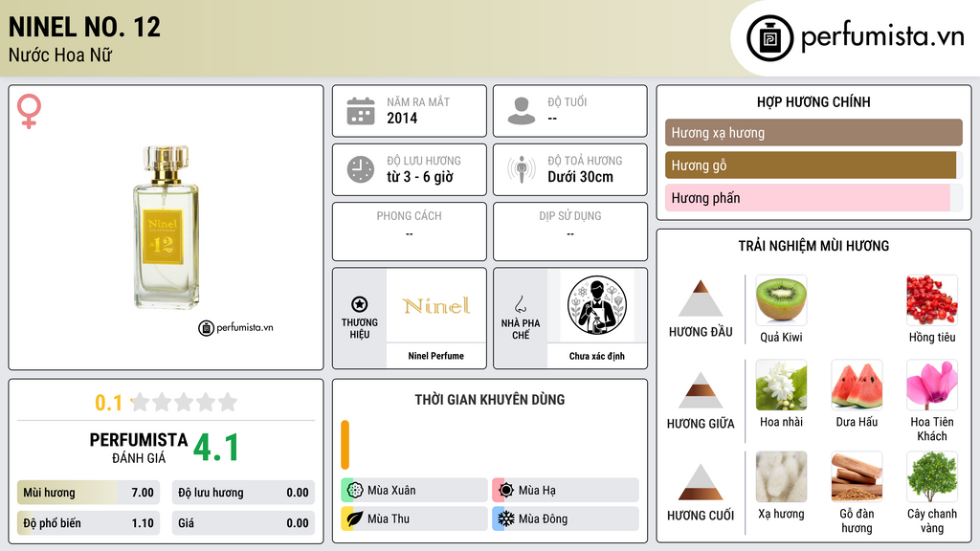Select the Hồng tiêu note image
Screen dimensions: 980x551
[932, 299]
